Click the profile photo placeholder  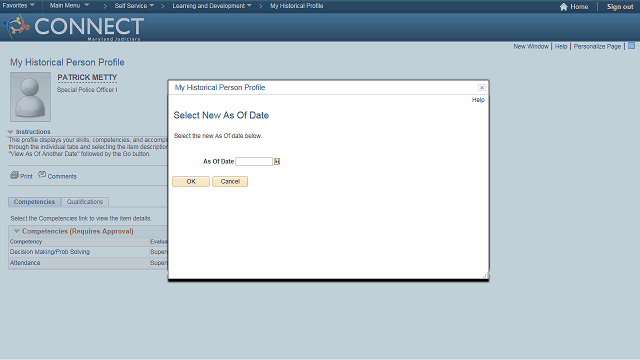tap(31, 97)
